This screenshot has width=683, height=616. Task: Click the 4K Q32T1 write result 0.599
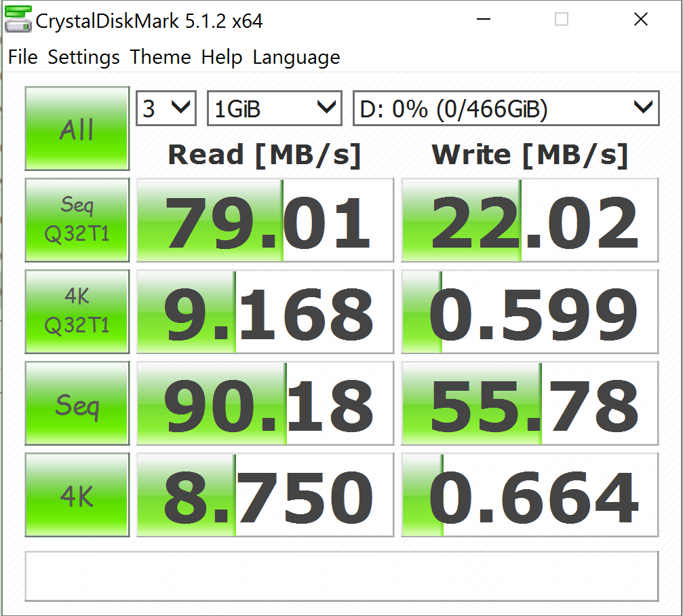pyautogui.click(x=530, y=311)
